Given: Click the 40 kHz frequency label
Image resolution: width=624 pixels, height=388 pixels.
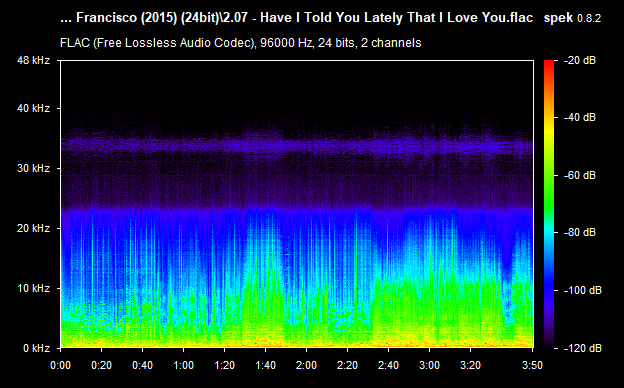Looking at the screenshot, I should 33,108.
